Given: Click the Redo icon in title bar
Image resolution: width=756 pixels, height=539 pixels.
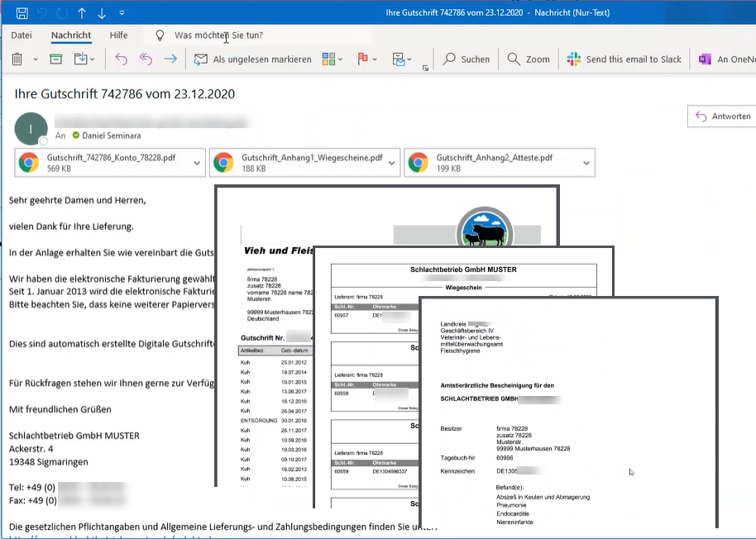Looking at the screenshot, I should click(x=62, y=13).
